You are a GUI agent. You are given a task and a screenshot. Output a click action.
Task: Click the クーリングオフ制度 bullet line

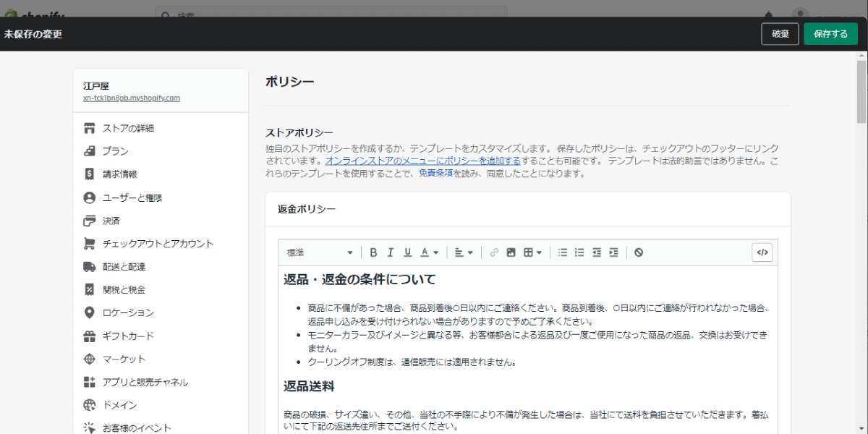412,362
